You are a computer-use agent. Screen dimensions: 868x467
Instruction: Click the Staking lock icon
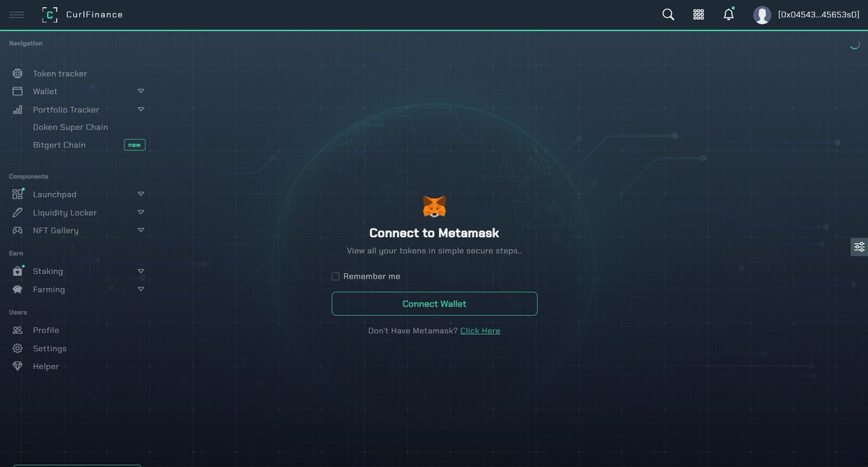(x=17, y=271)
